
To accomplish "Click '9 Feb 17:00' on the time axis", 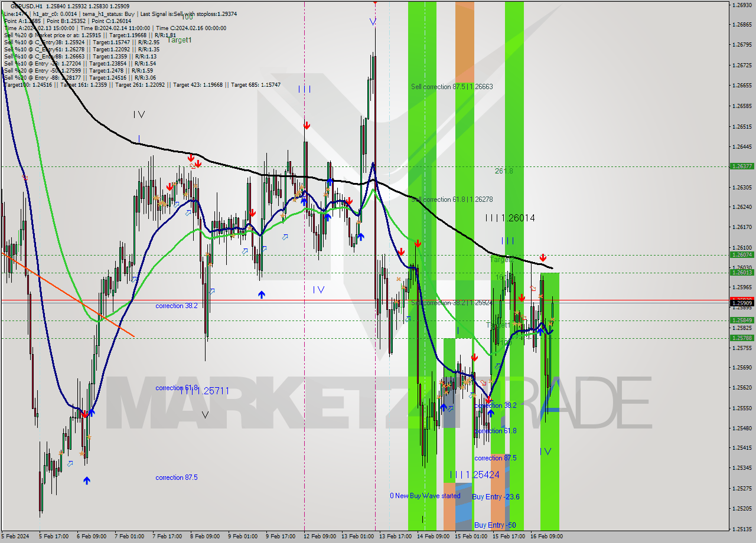I will coord(280,537).
